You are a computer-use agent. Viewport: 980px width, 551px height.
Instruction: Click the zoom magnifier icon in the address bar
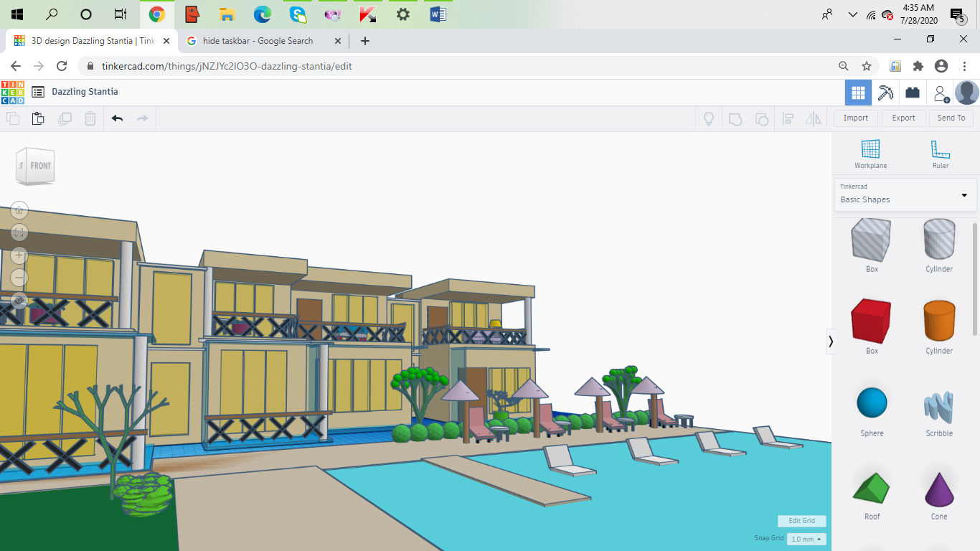click(844, 66)
